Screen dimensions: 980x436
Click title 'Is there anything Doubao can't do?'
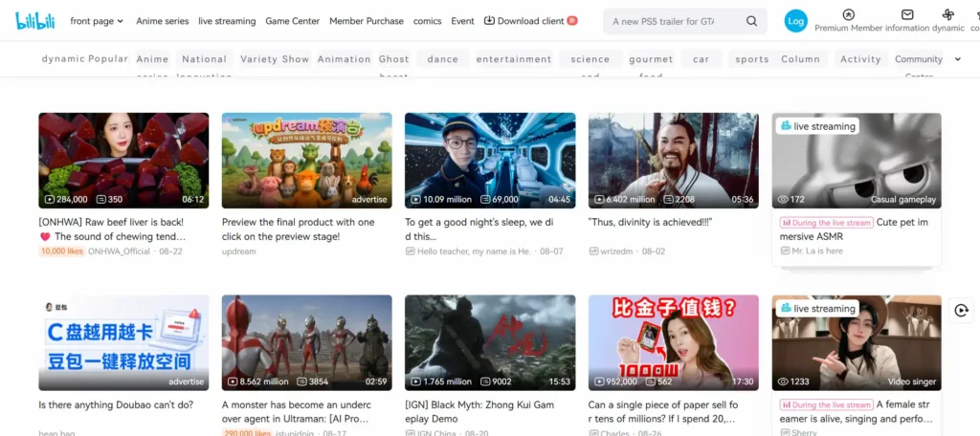116,404
